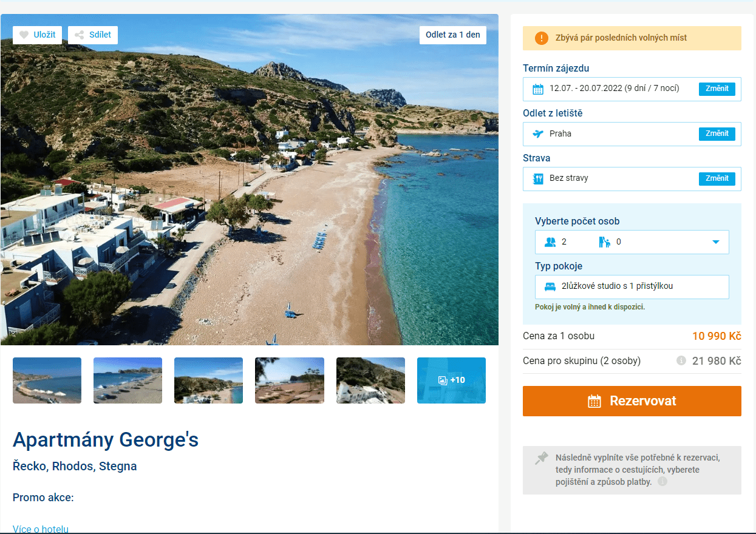Click the airplane icon beside Praha
This screenshot has width=756, height=534.
pos(537,133)
